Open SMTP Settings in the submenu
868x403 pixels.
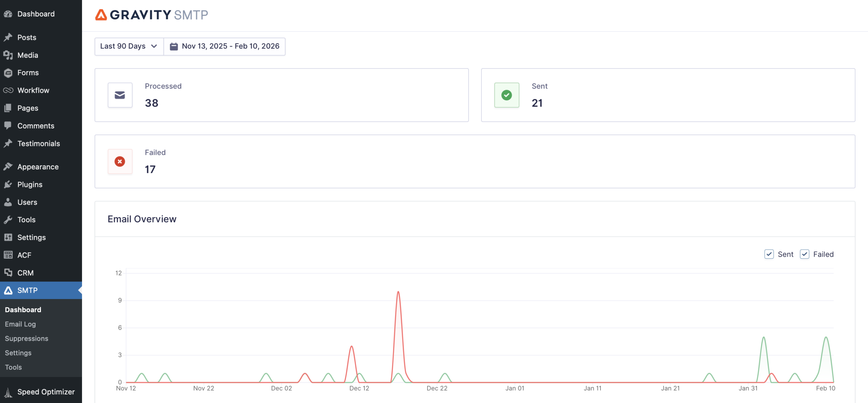click(x=18, y=353)
